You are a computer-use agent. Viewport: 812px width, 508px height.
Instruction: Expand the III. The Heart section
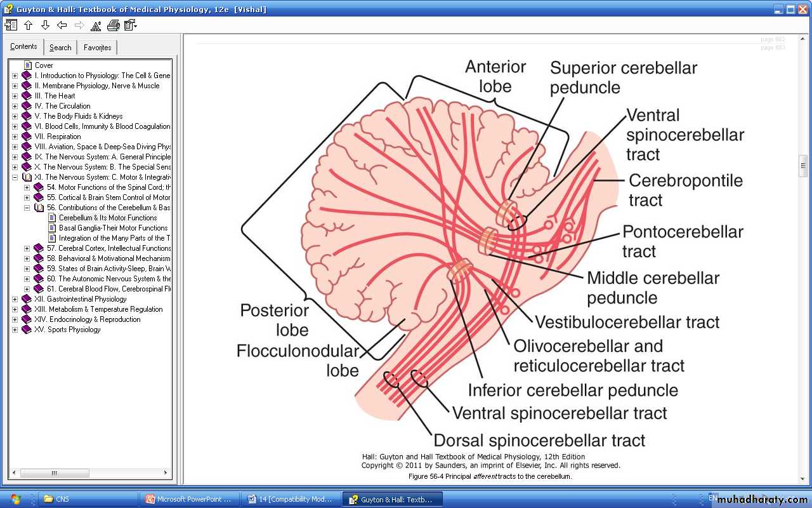(15, 96)
